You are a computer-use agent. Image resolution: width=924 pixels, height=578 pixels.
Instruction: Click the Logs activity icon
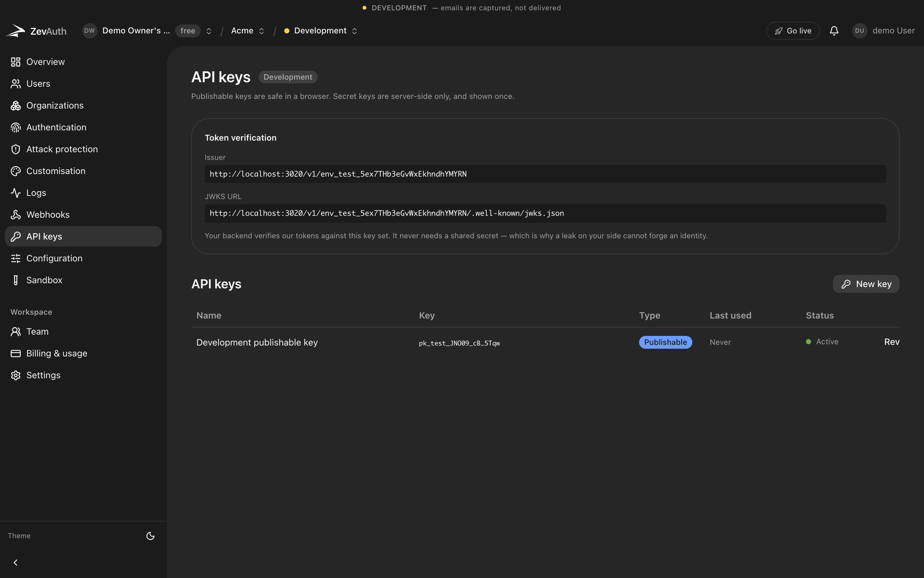point(16,193)
